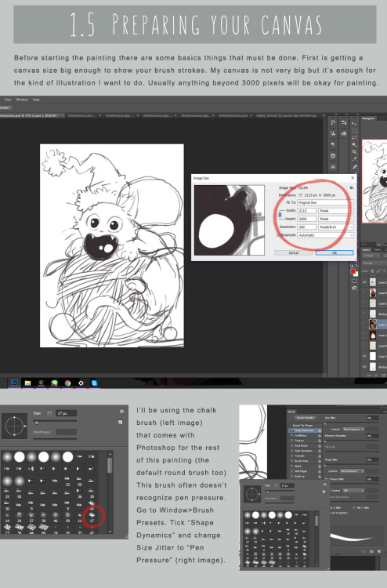The width and height of the screenshot is (387, 588).
Task: Click the Height input field showing 3000
Action: [307, 219]
